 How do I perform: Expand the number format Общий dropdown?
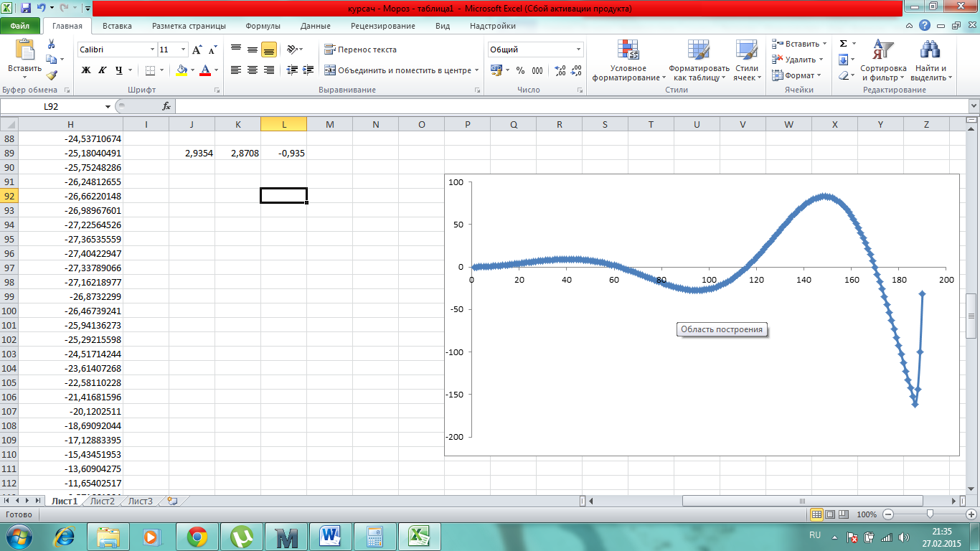[578, 50]
